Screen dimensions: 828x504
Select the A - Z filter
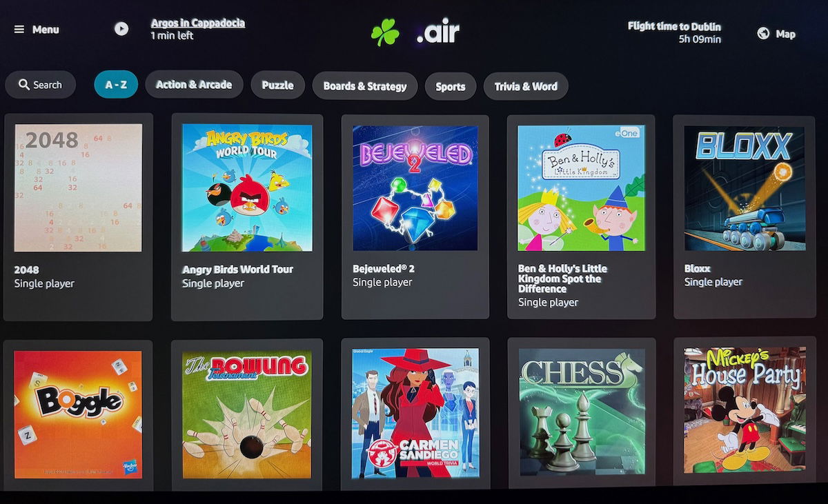tap(116, 85)
